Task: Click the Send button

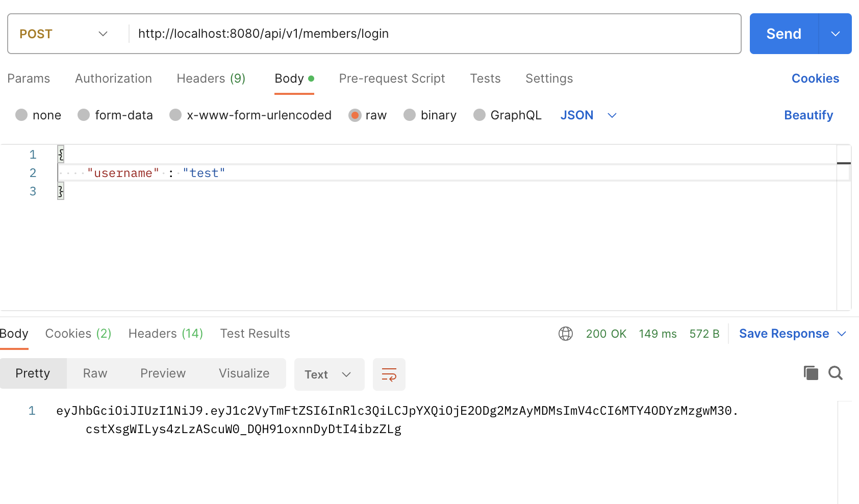Action: click(x=784, y=34)
